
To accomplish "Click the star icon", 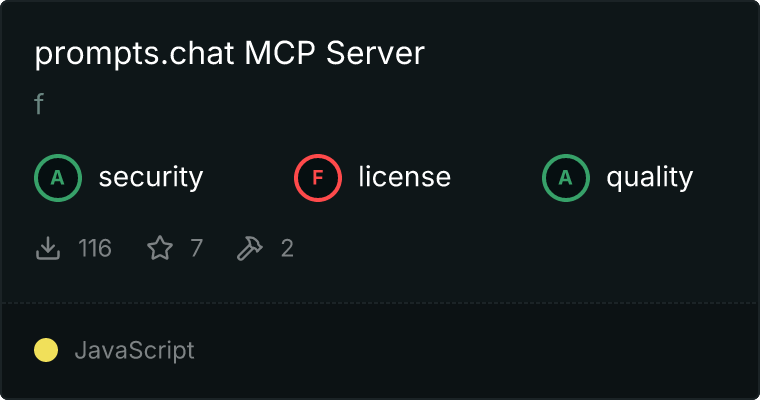I will (160, 248).
